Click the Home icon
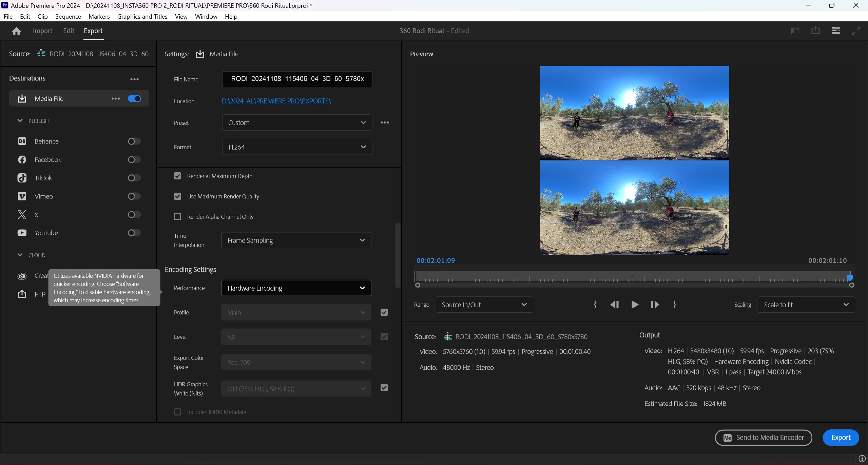Screen dimensions: 868x465 pos(16,31)
